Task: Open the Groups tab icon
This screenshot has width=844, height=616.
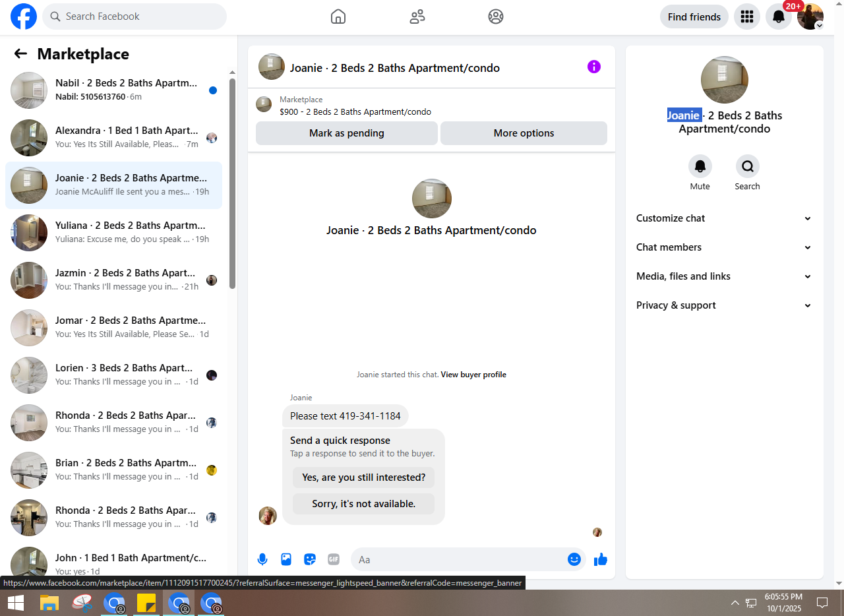Action: 496,16
